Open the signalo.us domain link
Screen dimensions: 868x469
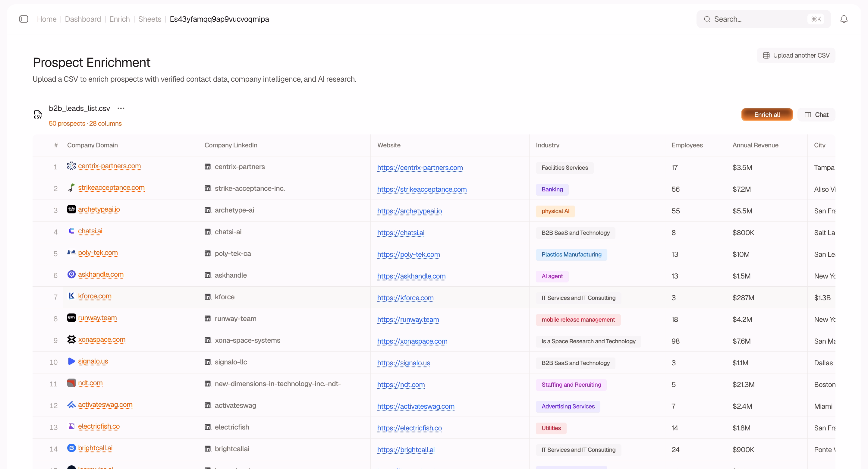pyautogui.click(x=93, y=361)
